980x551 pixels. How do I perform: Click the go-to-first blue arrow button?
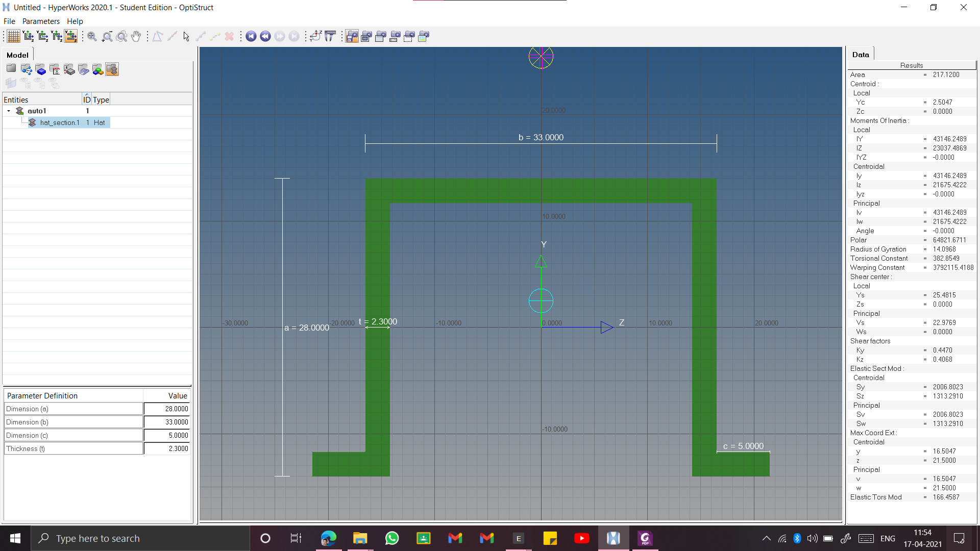pyautogui.click(x=251, y=36)
